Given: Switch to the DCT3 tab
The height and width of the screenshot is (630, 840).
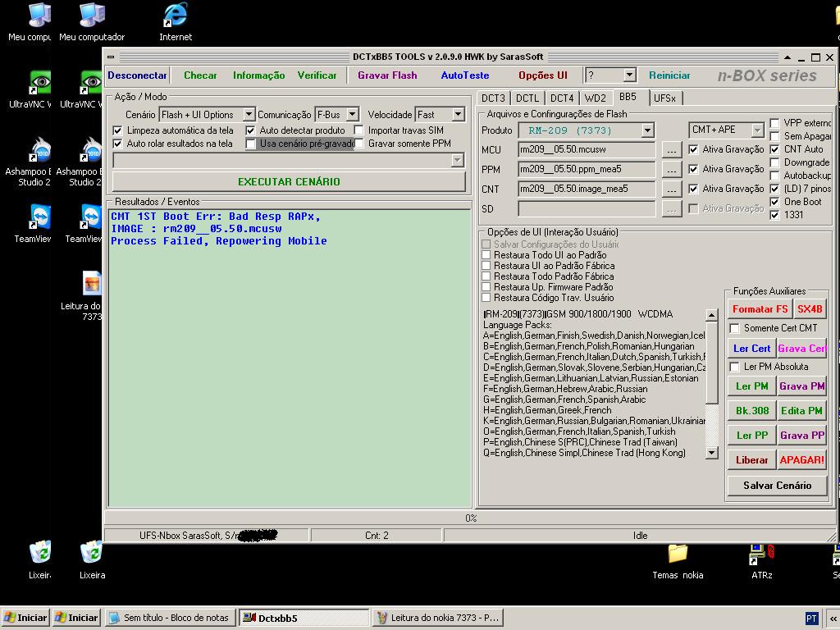Looking at the screenshot, I should 493,98.
